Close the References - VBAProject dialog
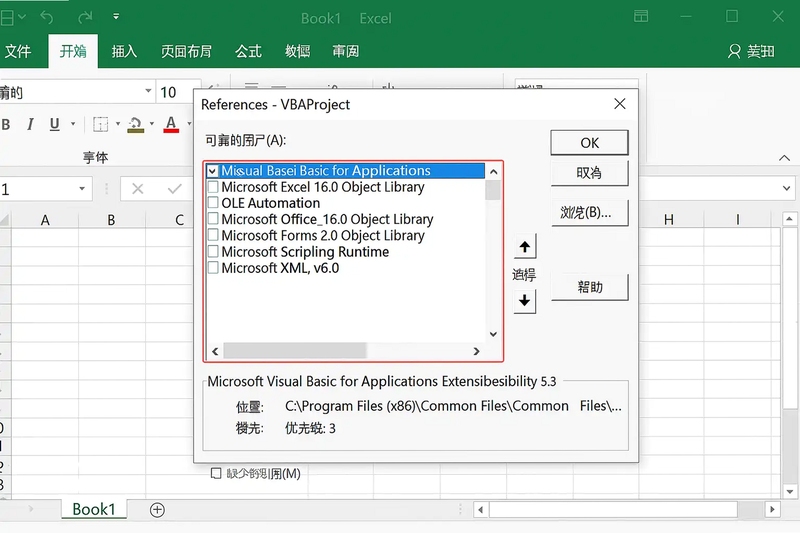Viewport: 800px width, 533px height. pyautogui.click(x=620, y=104)
